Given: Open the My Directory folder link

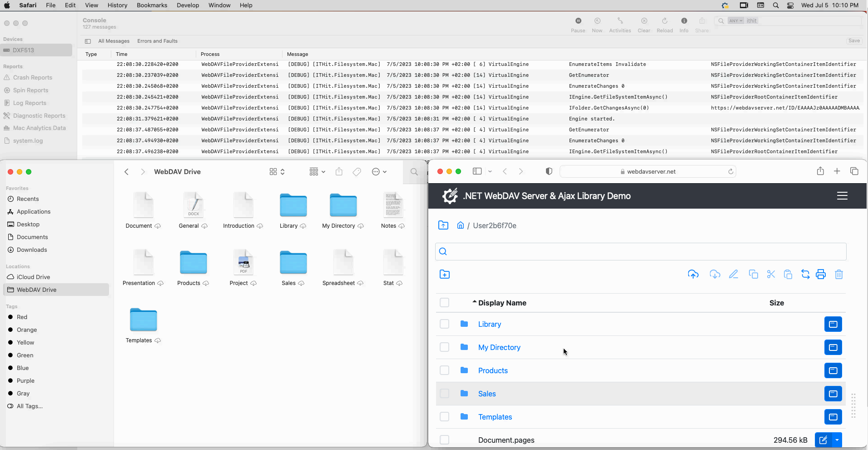Looking at the screenshot, I should click(499, 347).
